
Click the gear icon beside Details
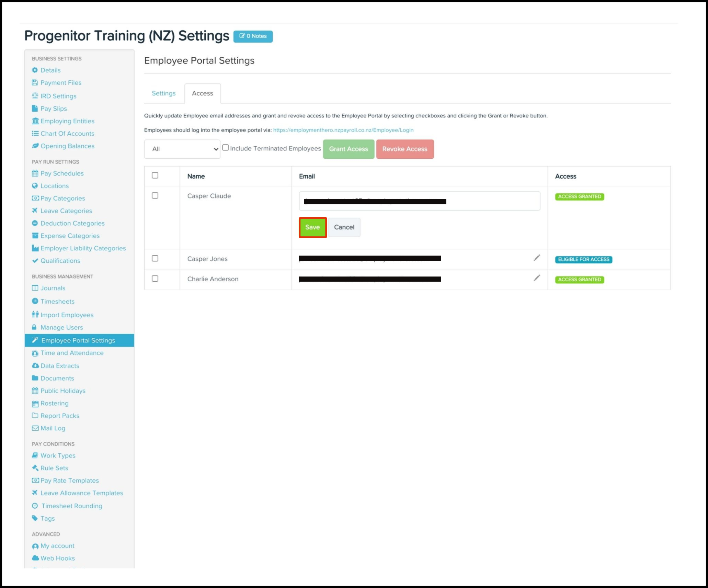pos(35,70)
